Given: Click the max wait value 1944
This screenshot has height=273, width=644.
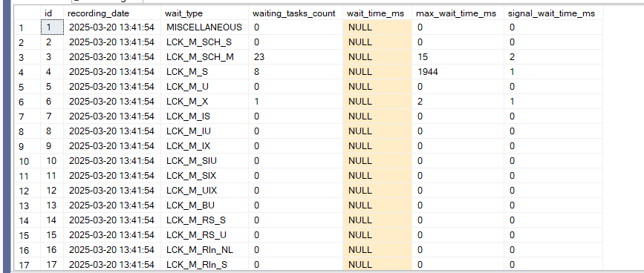Looking at the screenshot, I should tap(458, 72).
